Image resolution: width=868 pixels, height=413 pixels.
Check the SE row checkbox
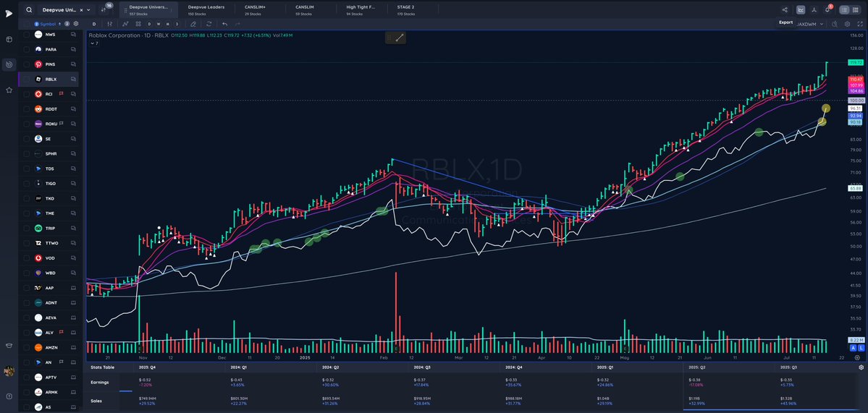click(x=26, y=139)
